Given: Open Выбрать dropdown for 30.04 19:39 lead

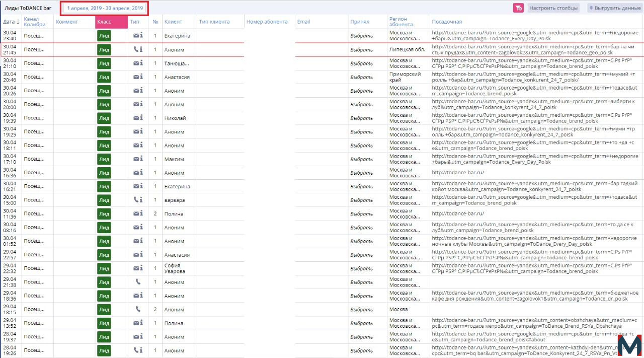Looking at the screenshot, I should (x=362, y=118).
